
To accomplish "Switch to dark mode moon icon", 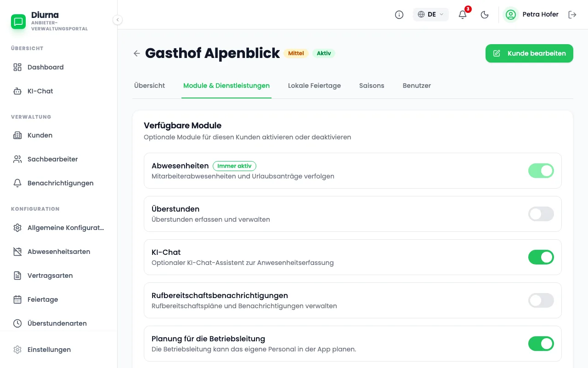I will [485, 15].
